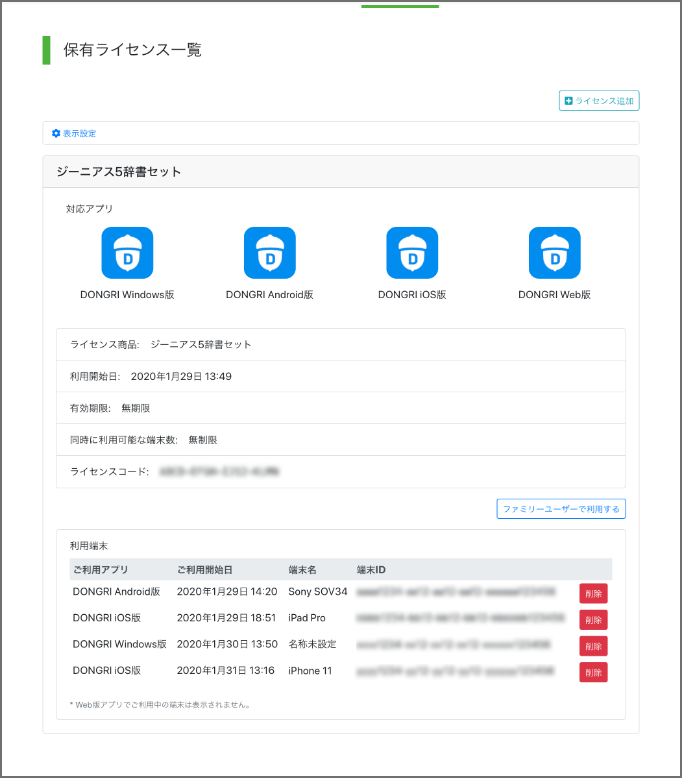Click the 2020年1月31日 13:16 cell
Viewport: 682px width, 778px height.
226,670
